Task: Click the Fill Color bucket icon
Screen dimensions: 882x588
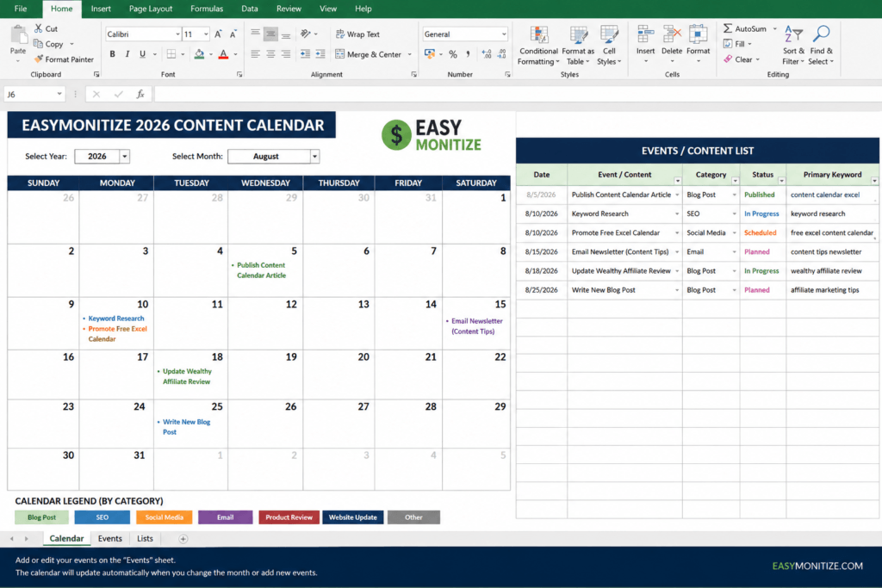Action: 199,54
